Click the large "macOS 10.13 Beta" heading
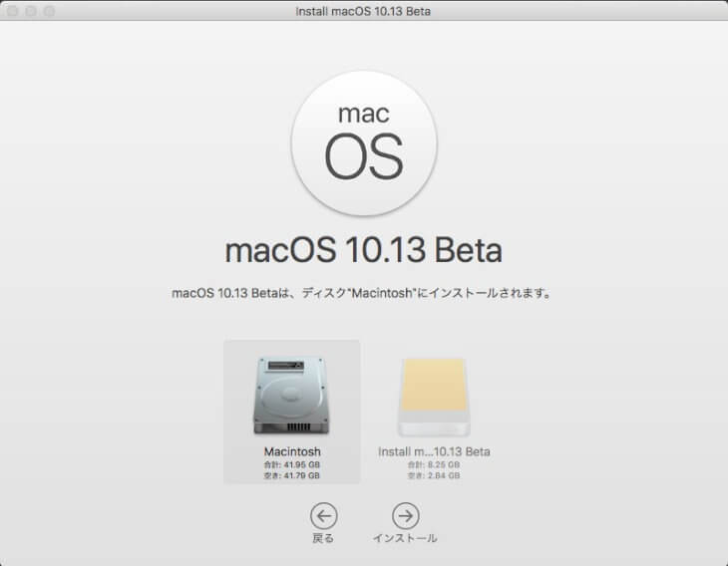The width and height of the screenshot is (728, 566). [x=364, y=249]
